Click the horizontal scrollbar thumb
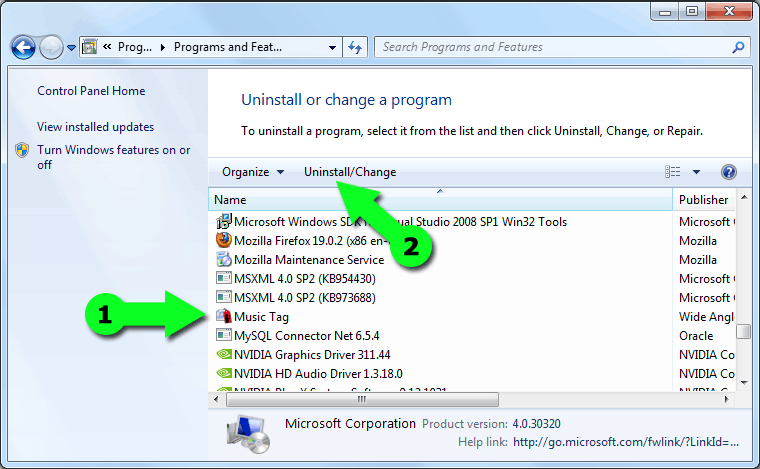760x469 pixels. (362, 400)
